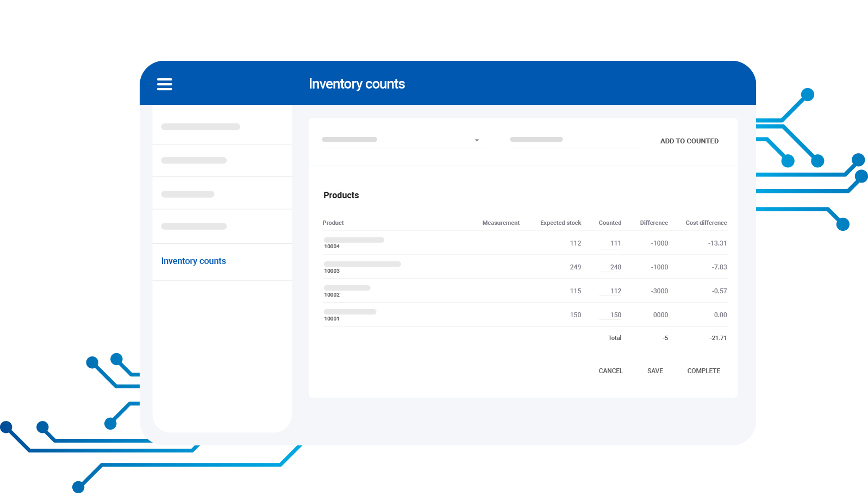Edit counted value 248 for product 10003
This screenshot has height=497, width=868.
coord(611,267)
